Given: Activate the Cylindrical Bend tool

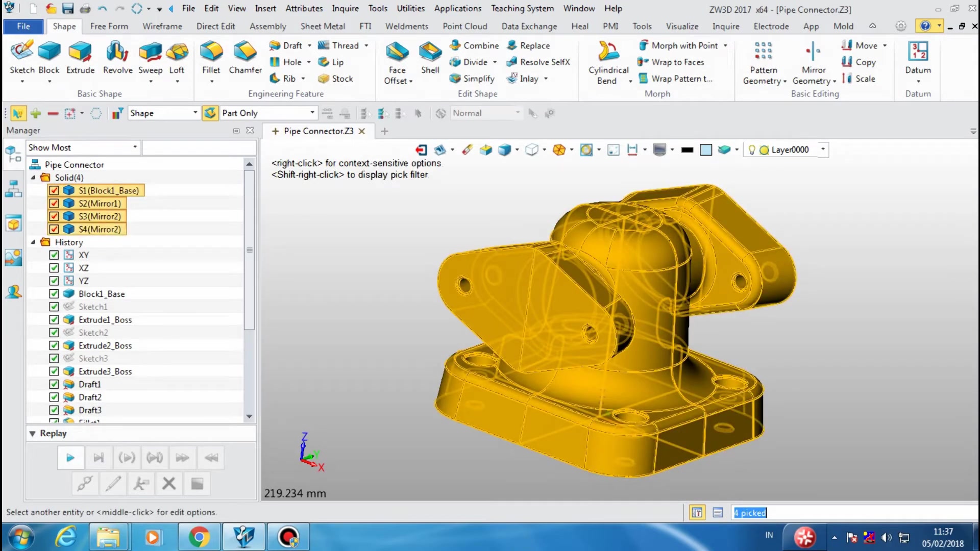Looking at the screenshot, I should [608, 61].
